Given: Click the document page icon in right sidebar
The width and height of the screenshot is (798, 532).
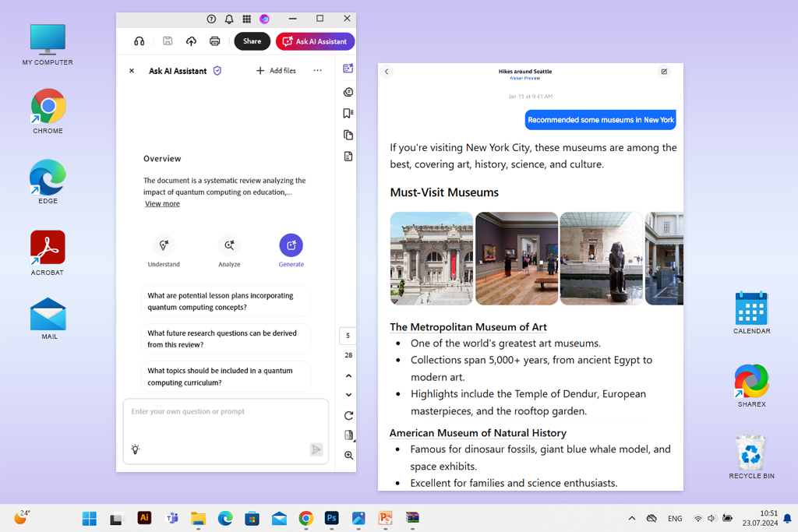Looking at the screenshot, I should (x=348, y=156).
